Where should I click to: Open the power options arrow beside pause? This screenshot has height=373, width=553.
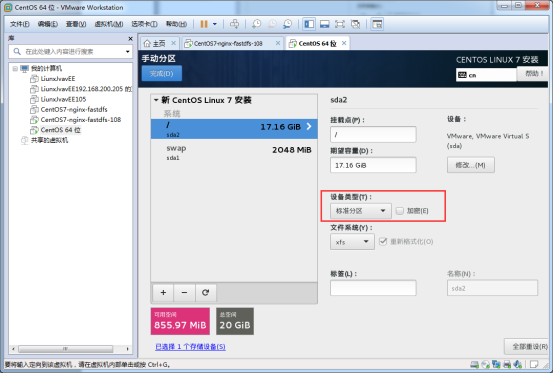tap(215, 24)
